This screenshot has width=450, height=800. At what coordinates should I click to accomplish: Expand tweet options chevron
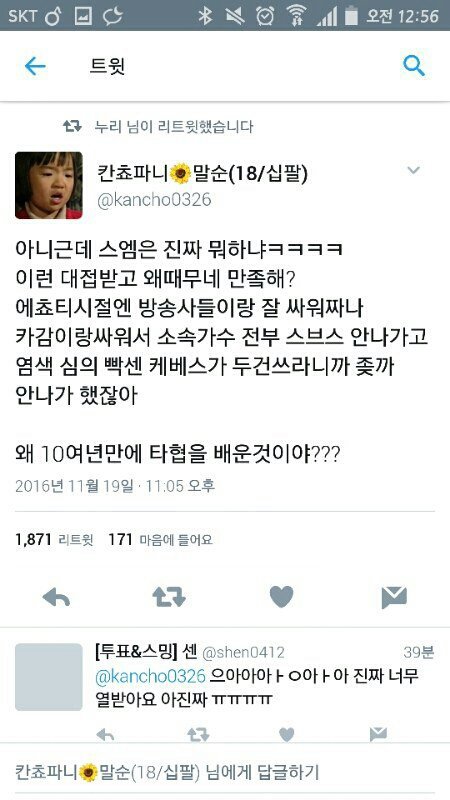[x=413, y=170]
